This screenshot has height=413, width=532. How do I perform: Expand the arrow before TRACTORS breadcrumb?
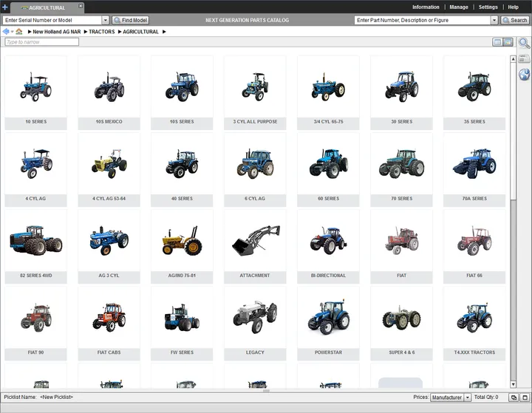coord(86,32)
